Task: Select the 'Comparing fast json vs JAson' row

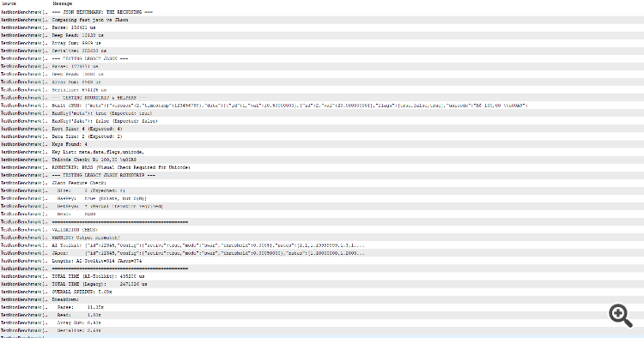Action: point(322,20)
